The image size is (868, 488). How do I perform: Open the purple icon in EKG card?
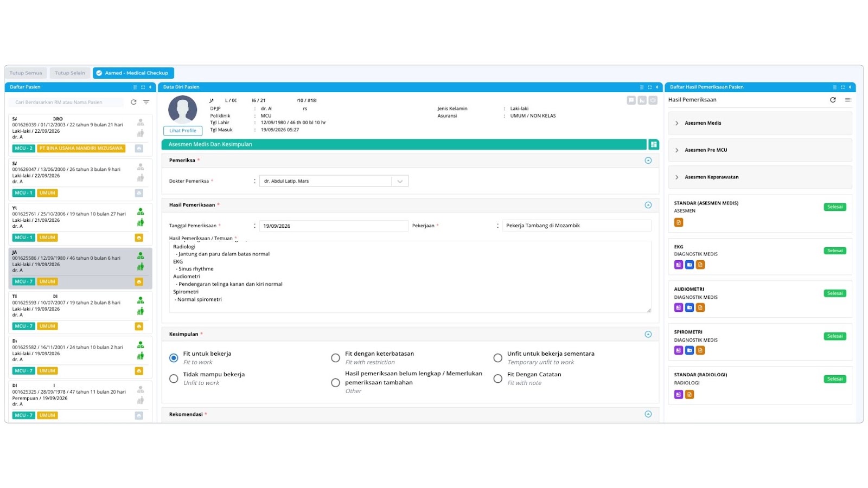pyautogui.click(x=679, y=265)
